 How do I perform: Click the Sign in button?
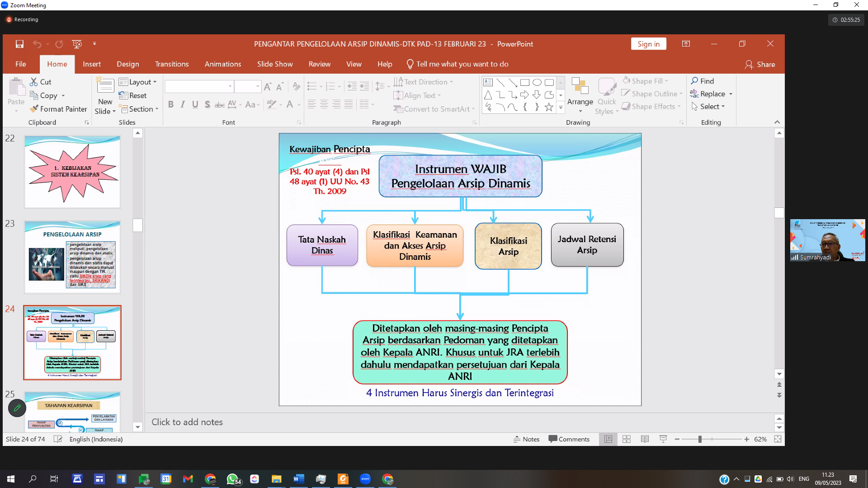pos(648,44)
